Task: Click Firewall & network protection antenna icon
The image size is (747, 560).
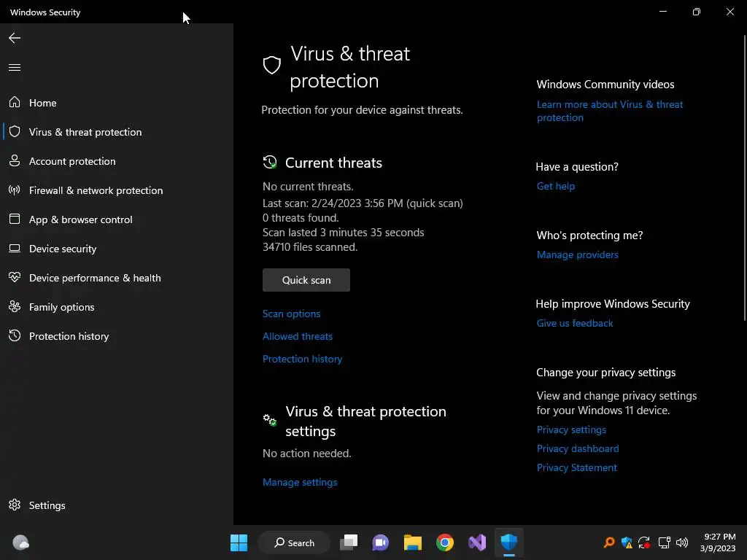Action: 15,190
